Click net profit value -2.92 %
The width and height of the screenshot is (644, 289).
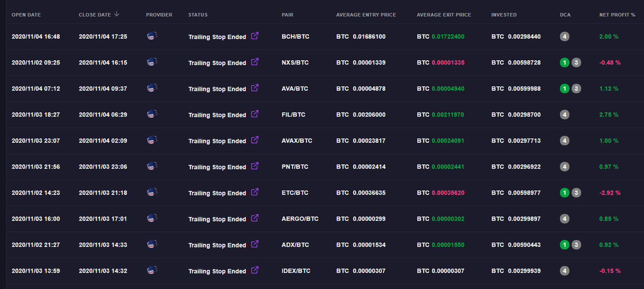point(610,193)
